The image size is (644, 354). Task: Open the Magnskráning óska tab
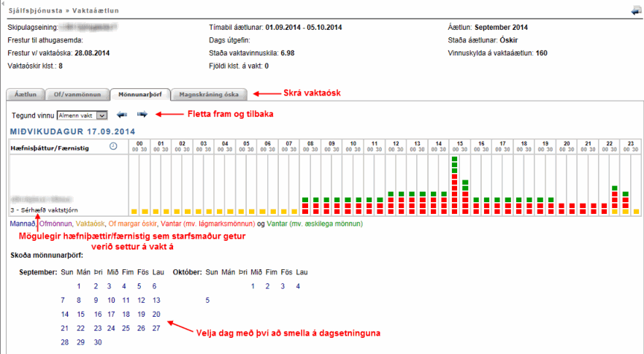coord(209,94)
